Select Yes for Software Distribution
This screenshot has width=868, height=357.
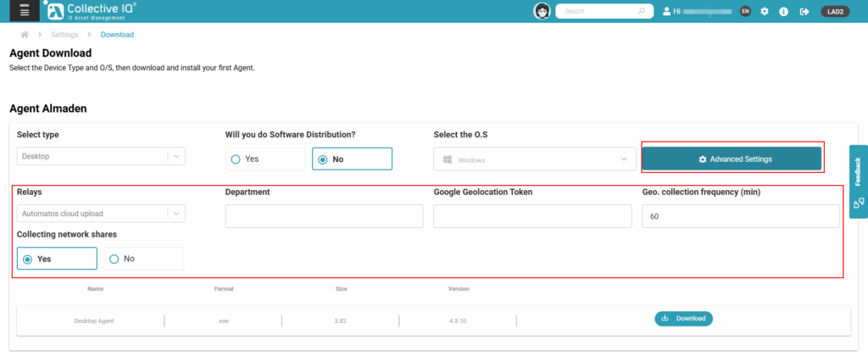[x=264, y=159]
